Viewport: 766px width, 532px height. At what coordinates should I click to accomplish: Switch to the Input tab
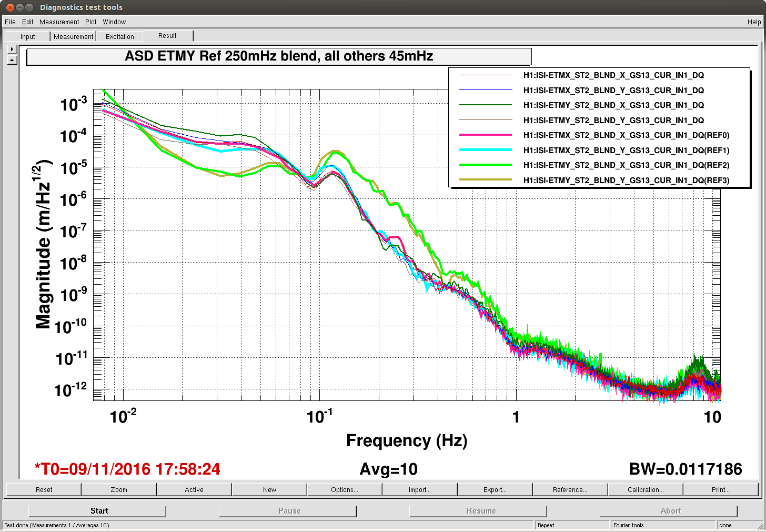coord(27,36)
